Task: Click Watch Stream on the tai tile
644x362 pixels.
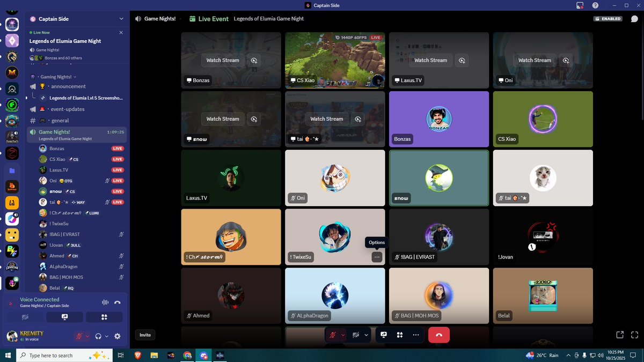Action: (326, 119)
